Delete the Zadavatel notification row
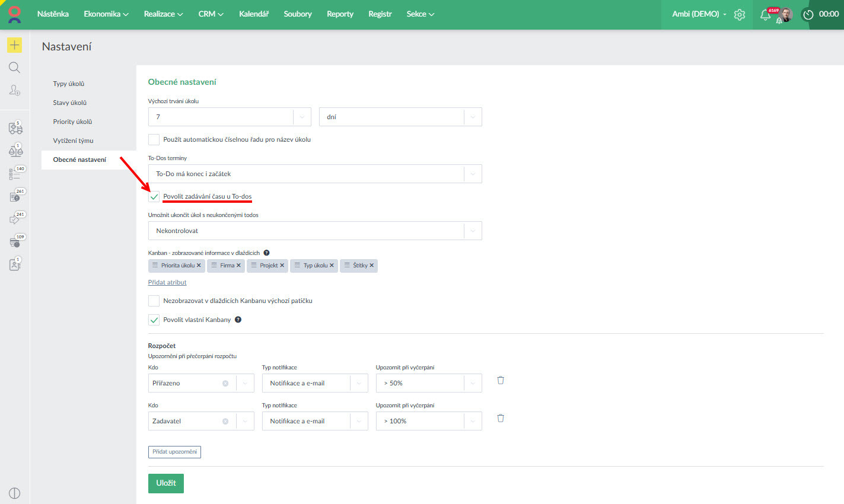This screenshot has height=504, width=844. (501, 419)
